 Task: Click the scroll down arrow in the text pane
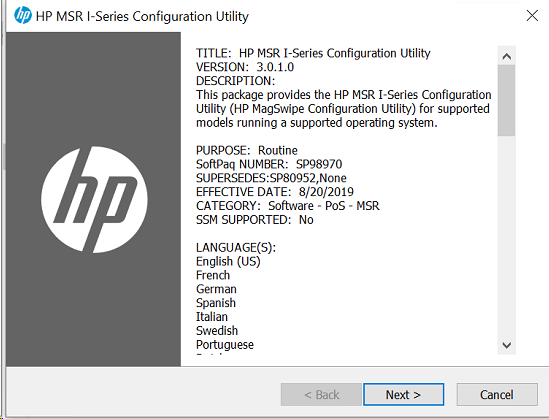(x=506, y=345)
